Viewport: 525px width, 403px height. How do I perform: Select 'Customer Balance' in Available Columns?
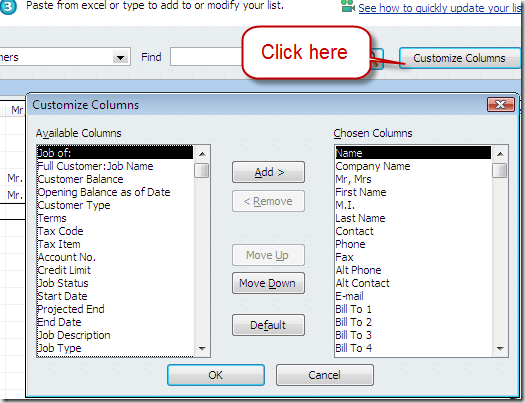point(80,179)
